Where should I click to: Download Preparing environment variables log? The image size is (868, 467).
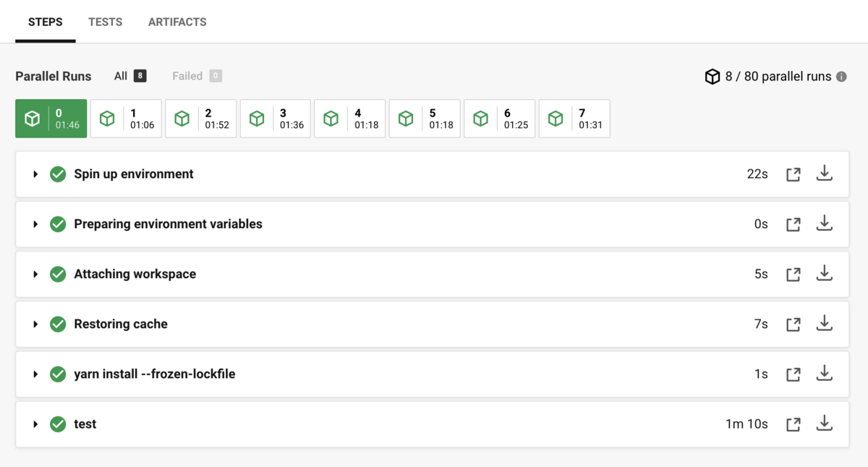click(825, 224)
